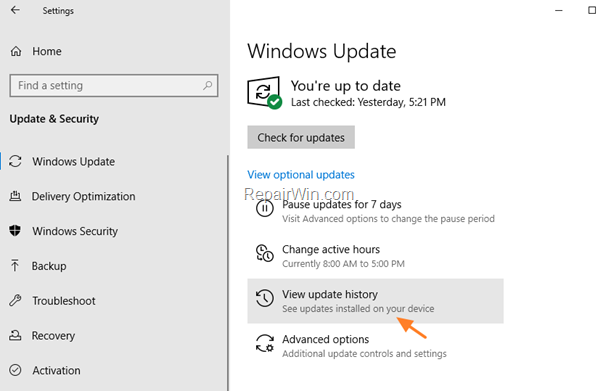Open Delivery Optimization page
Image resolution: width=598 pixels, height=391 pixels.
pyautogui.click(x=83, y=196)
